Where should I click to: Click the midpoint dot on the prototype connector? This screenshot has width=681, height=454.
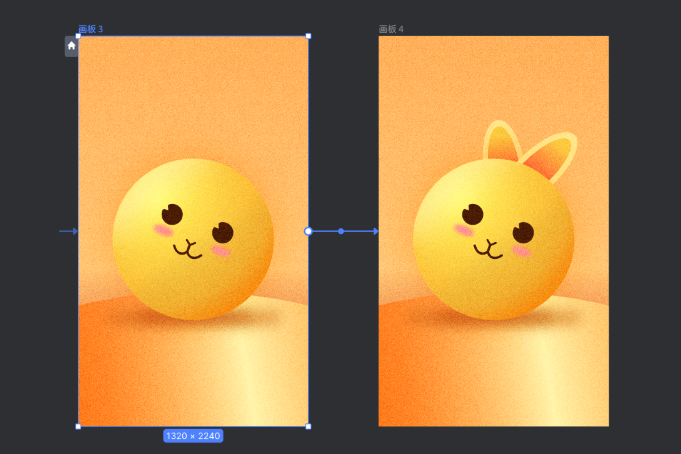(x=341, y=231)
